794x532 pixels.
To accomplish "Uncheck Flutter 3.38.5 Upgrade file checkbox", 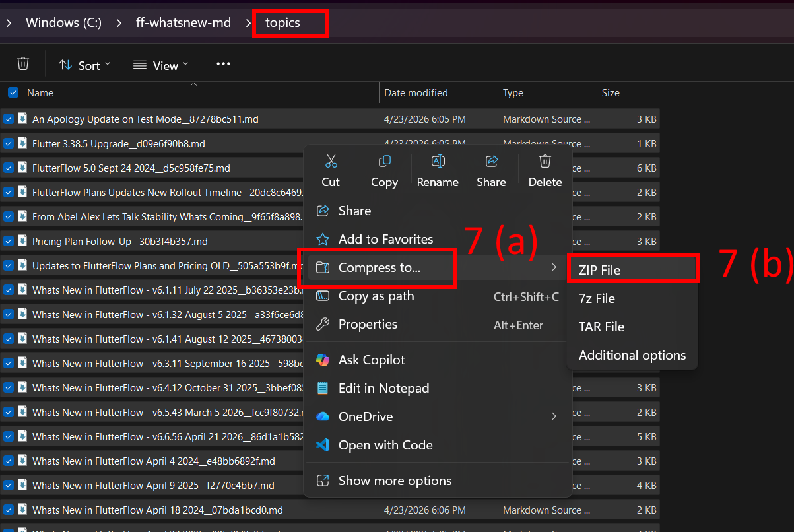I will coord(9,143).
